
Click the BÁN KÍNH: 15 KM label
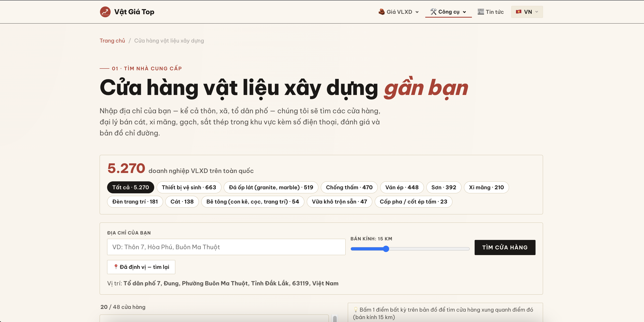pos(371,239)
